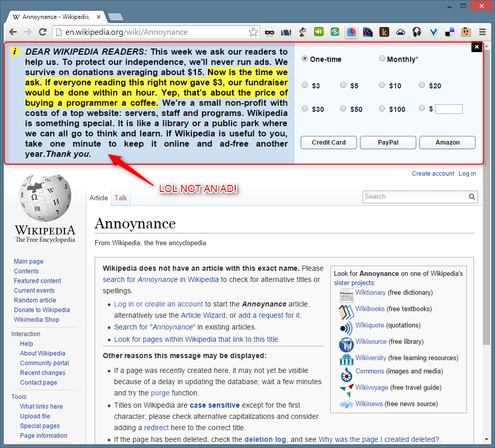The width and height of the screenshot is (495, 448).
Task: Open the masked bandit extension icon
Action: tap(269, 32)
